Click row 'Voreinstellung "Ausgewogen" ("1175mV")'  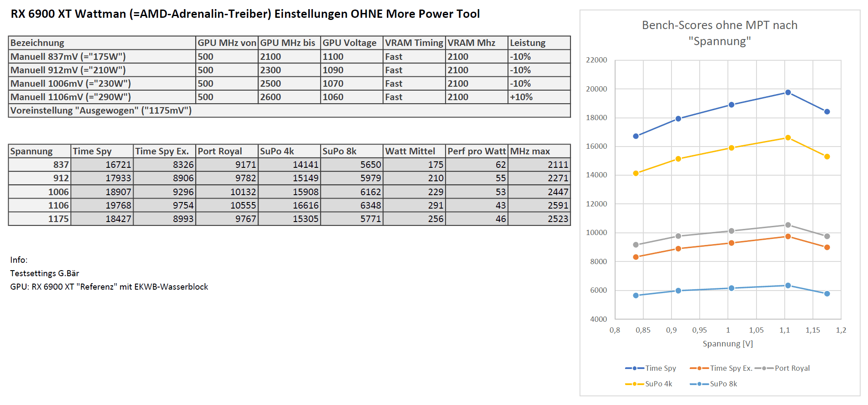(x=289, y=110)
